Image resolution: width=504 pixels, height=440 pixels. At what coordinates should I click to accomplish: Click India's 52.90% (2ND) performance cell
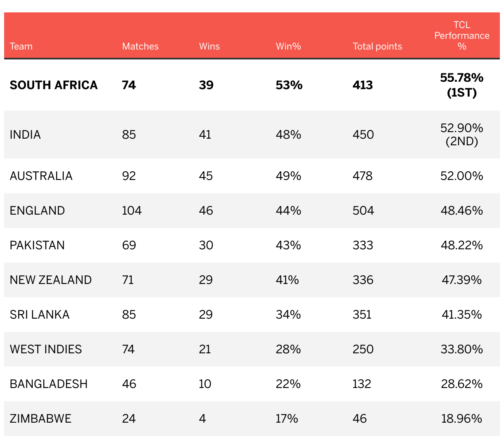pos(461,135)
